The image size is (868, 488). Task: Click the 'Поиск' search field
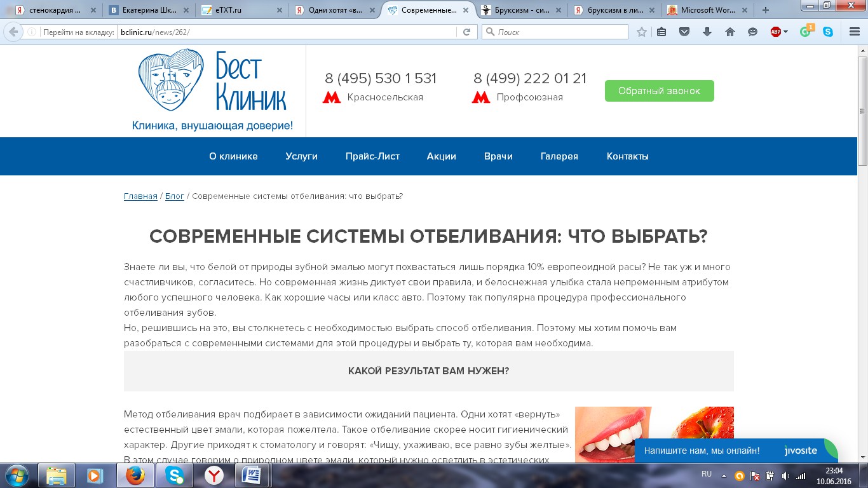[x=555, y=32]
